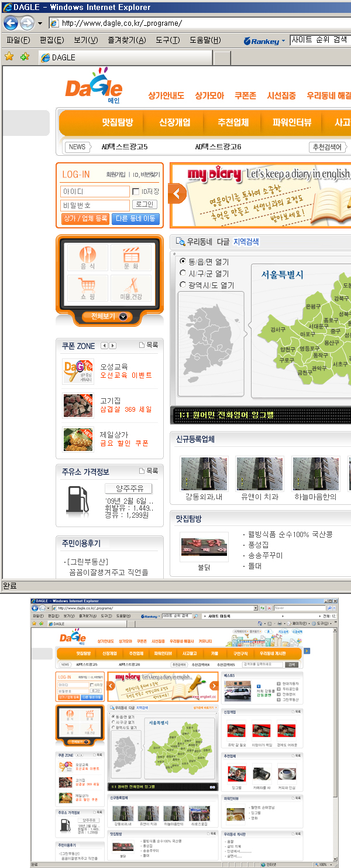The height and width of the screenshot is (868, 351).
Task: Click the 오성교육 coupon image in enlarged screenshot
Action: [78, 371]
